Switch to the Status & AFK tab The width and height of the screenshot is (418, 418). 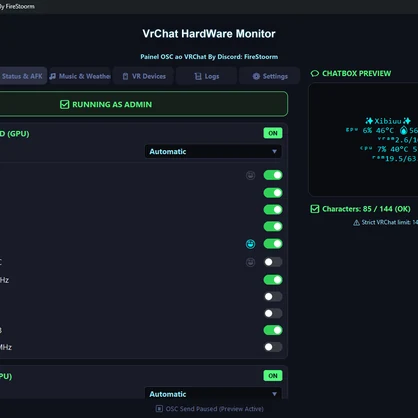click(23, 76)
